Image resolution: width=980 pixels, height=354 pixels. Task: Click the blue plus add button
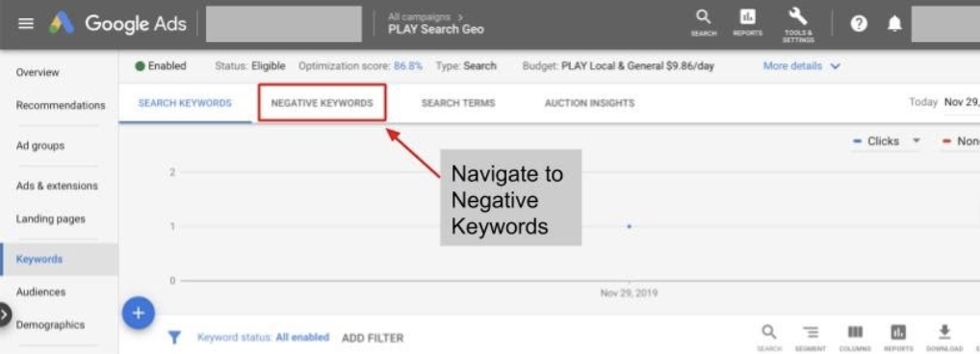click(x=139, y=313)
